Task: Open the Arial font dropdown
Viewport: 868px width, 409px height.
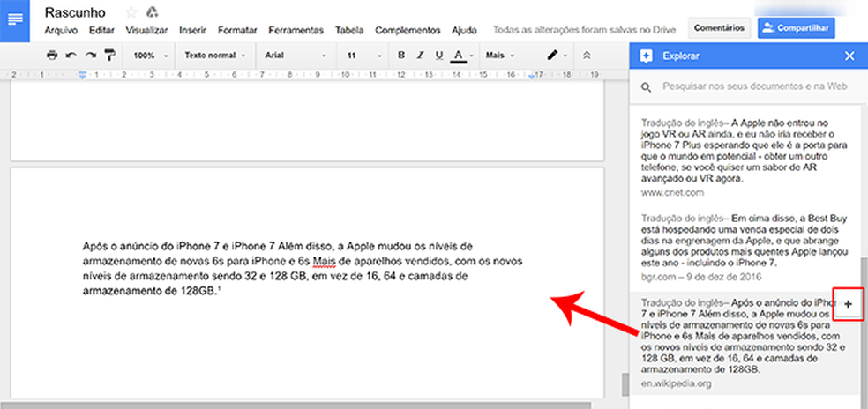Action: point(296,56)
